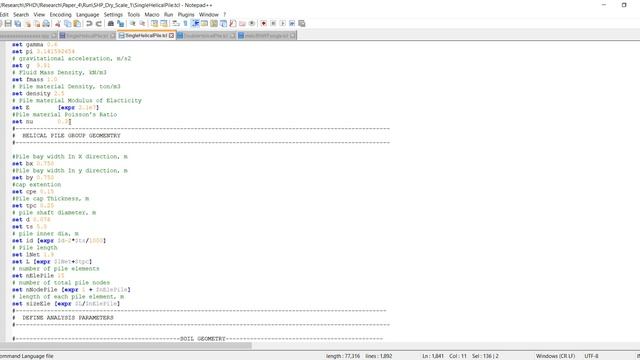
Task: Click the Cut scissors icon
Action: coord(58,24)
